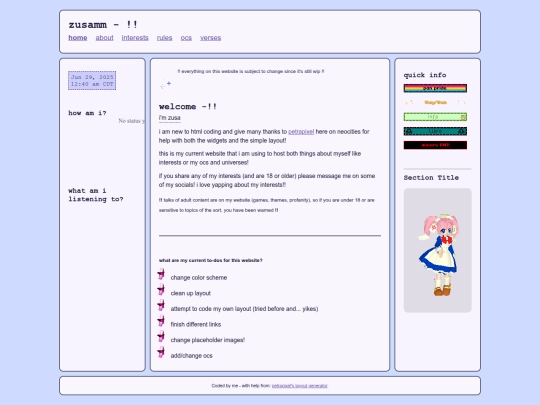The image size is (540, 405).
Task: Click the zusamm - !! site title
Action: coord(103,25)
